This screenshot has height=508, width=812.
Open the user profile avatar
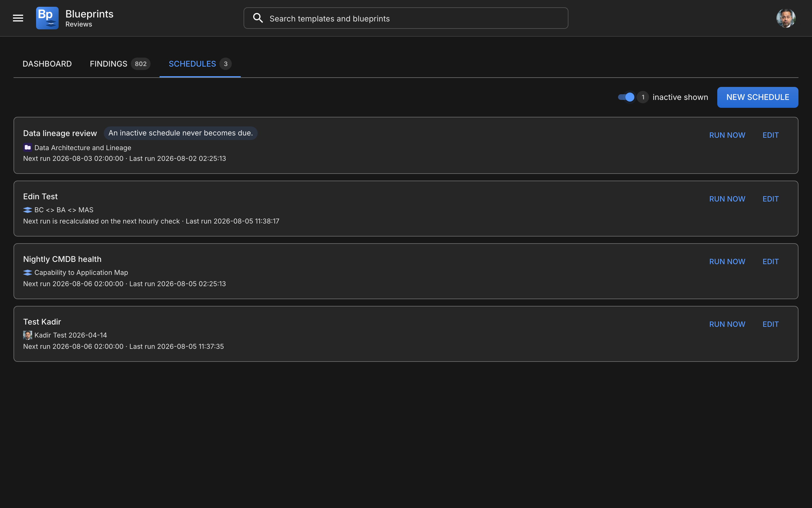pos(786,18)
